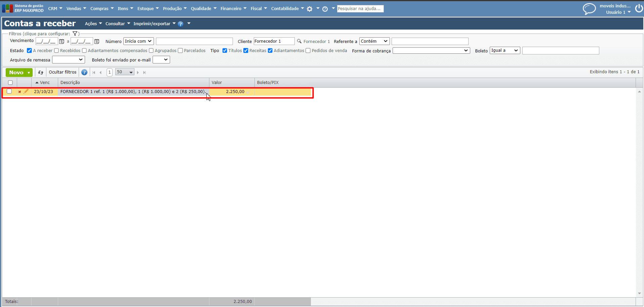Click the ERP MAXIPROD logo
Screen dimensions: 644x307
[23, 8]
